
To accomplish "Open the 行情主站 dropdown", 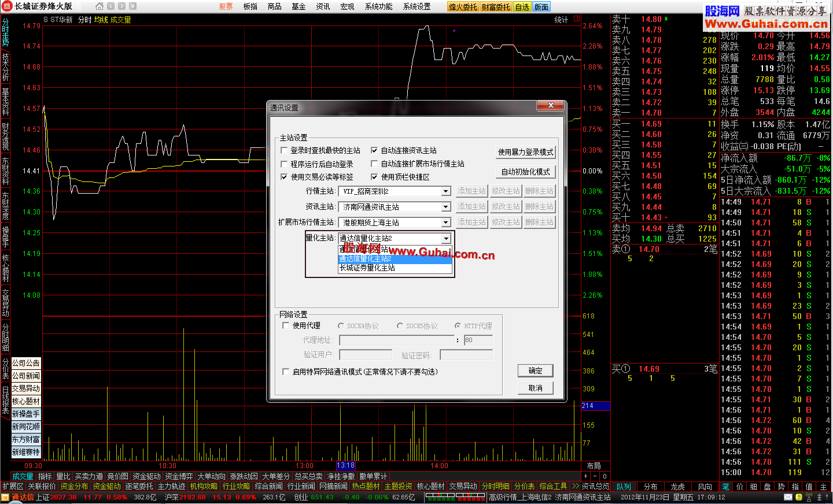I will [x=445, y=191].
